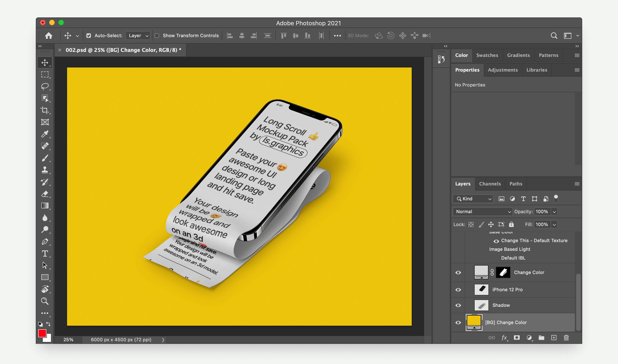The height and width of the screenshot is (364, 618).
Task: Select the Zoom tool
Action: tap(45, 301)
